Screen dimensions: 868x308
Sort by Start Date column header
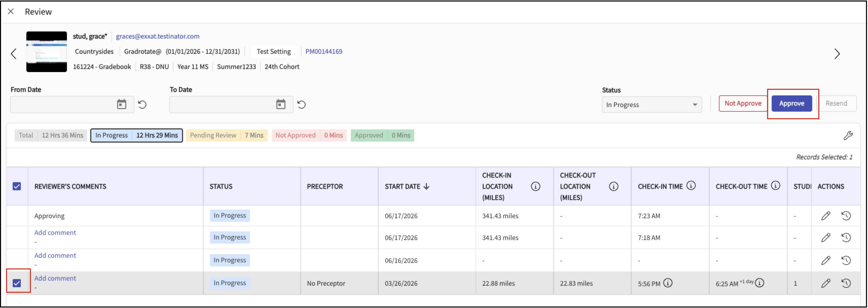pos(407,186)
